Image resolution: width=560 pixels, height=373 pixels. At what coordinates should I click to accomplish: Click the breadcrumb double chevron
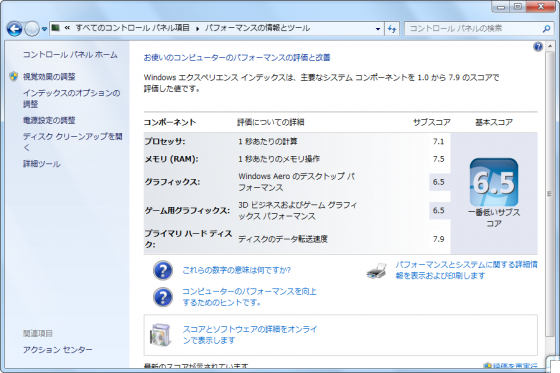tap(67, 28)
